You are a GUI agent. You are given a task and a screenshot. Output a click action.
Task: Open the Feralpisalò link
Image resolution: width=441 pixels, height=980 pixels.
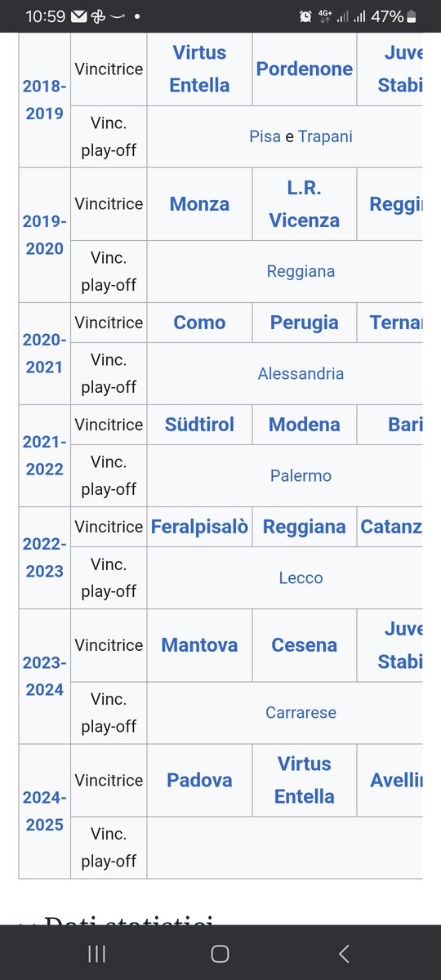pos(199,527)
